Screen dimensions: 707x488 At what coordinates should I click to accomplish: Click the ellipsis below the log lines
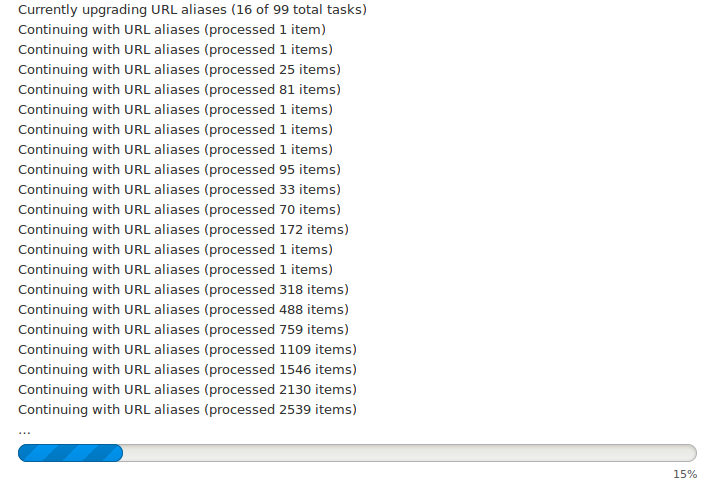click(x=24, y=430)
